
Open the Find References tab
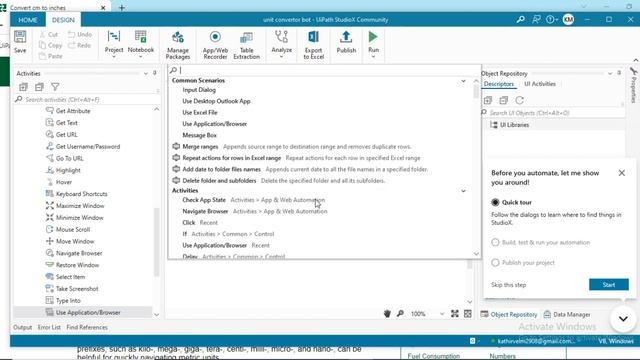click(x=87, y=327)
